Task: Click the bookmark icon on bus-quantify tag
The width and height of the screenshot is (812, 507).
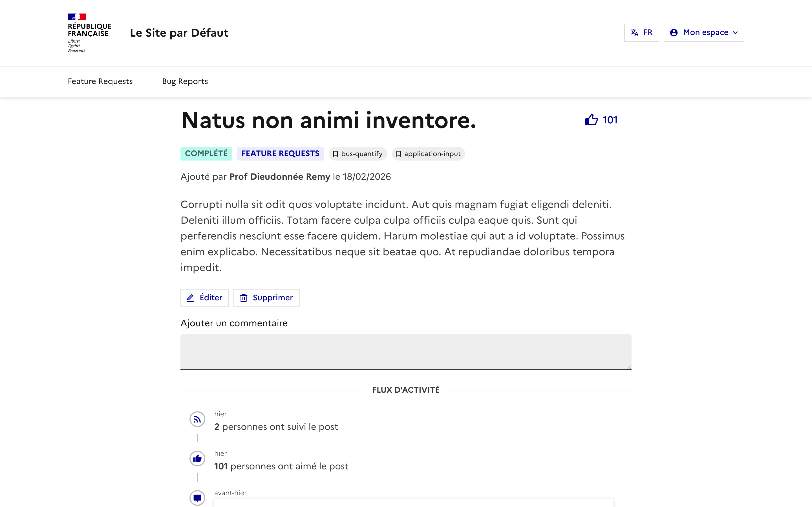Action: coord(336,154)
